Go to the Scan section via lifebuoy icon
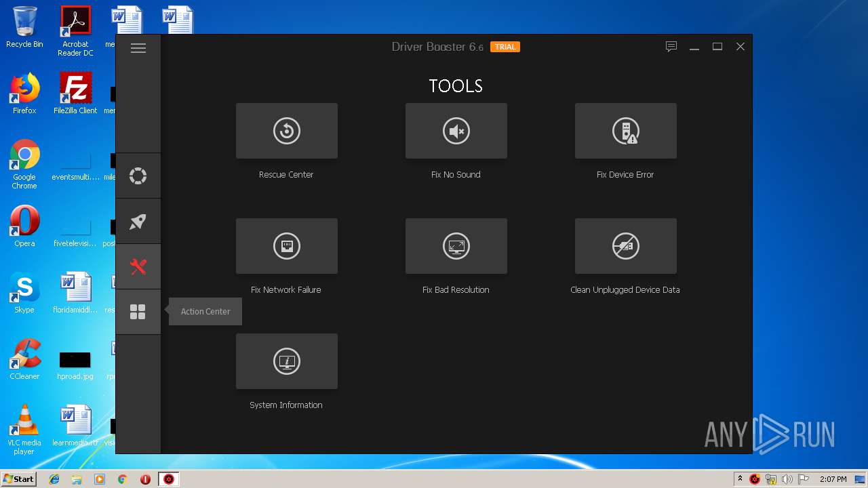This screenshot has width=868, height=488. (x=138, y=176)
